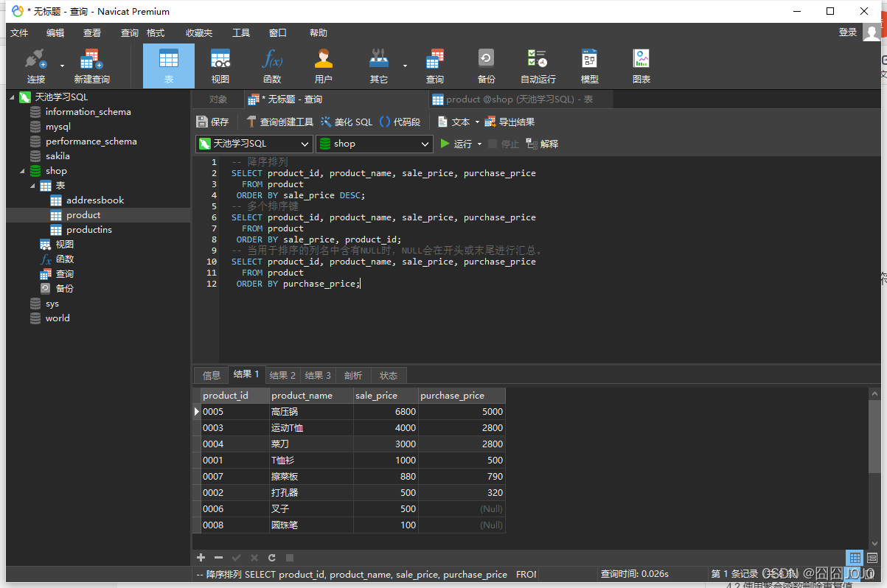Open the 备份 toolbar icon
This screenshot has width=887, height=588.
point(487,66)
